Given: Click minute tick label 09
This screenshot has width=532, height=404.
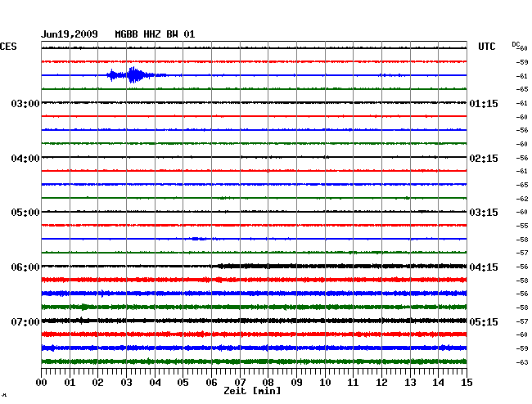Looking at the screenshot, I should [x=296, y=382].
